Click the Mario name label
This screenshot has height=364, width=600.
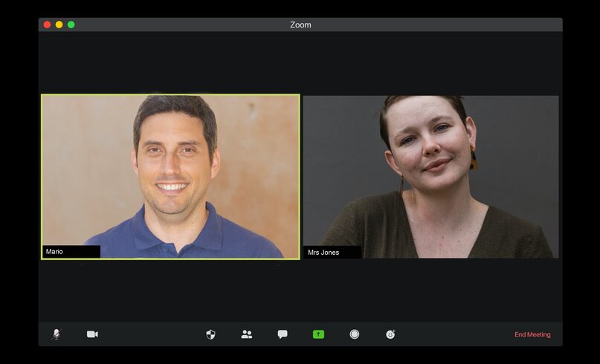[x=71, y=252]
